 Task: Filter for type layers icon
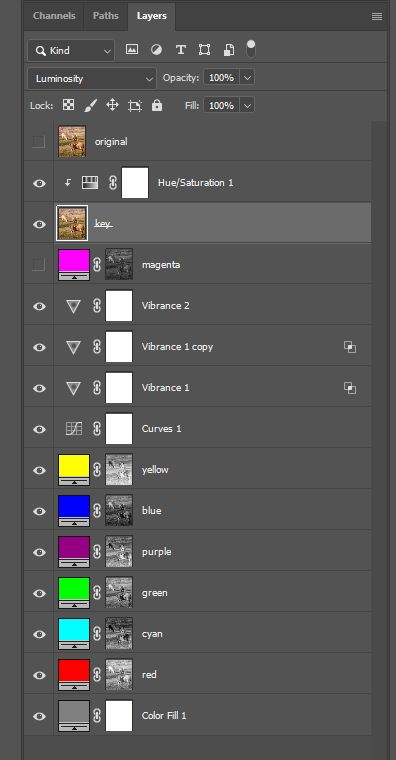(x=181, y=49)
